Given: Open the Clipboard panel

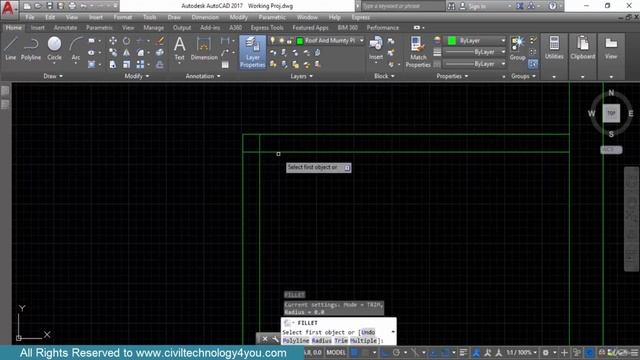Looking at the screenshot, I should 582,48.
